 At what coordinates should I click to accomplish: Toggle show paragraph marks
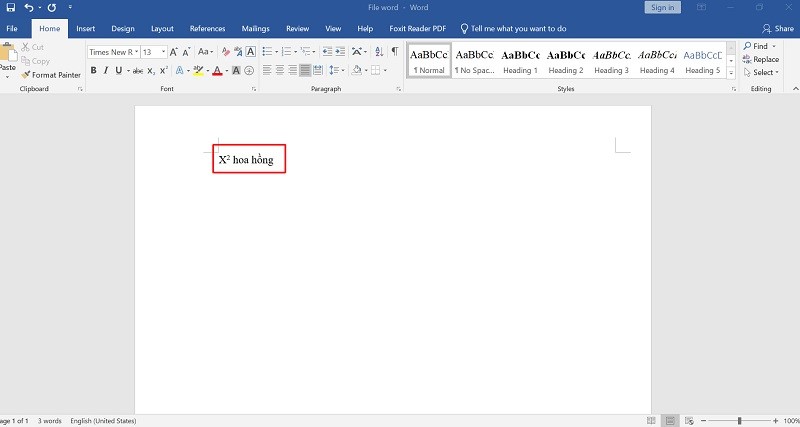tap(394, 52)
